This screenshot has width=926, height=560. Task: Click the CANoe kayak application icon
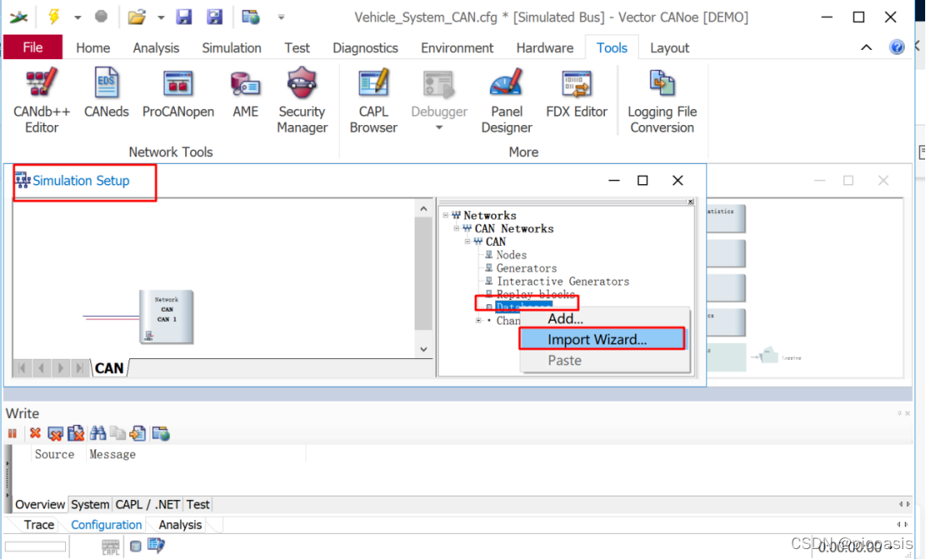[x=19, y=17]
